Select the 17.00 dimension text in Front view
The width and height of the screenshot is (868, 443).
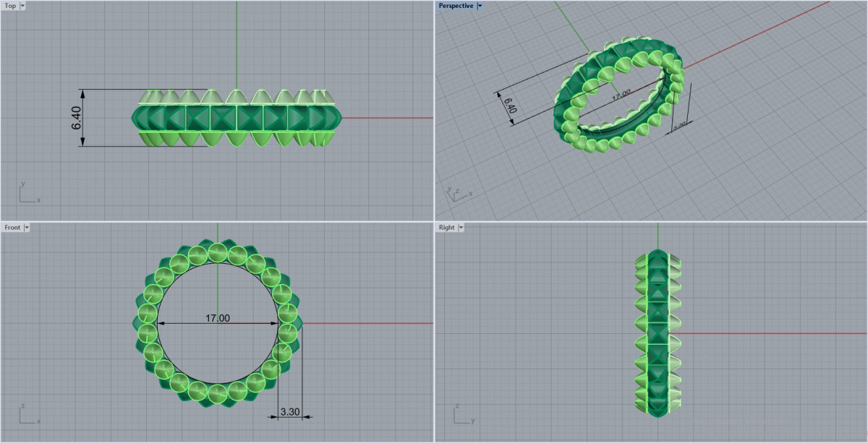pos(218,318)
